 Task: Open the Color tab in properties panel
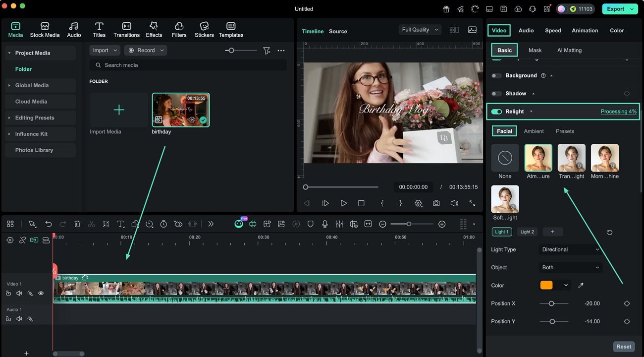click(x=617, y=31)
